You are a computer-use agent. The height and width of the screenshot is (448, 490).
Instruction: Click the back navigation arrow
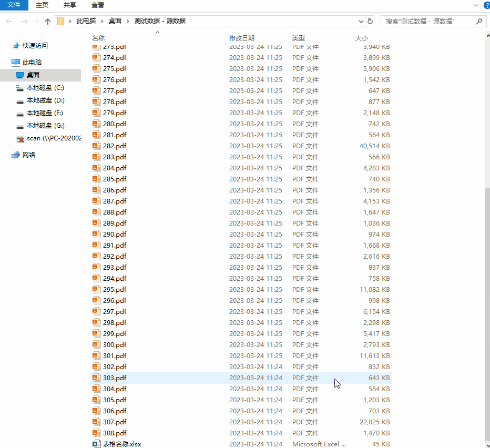(x=9, y=22)
